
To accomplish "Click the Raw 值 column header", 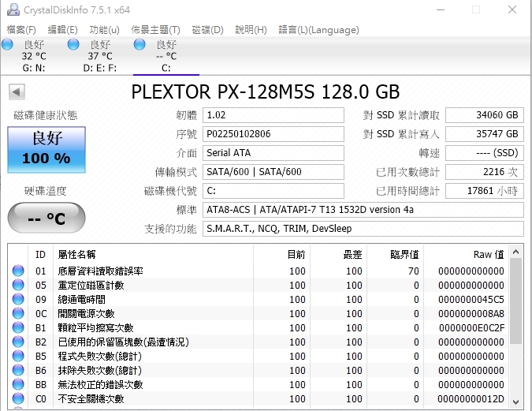I will coord(466,255).
